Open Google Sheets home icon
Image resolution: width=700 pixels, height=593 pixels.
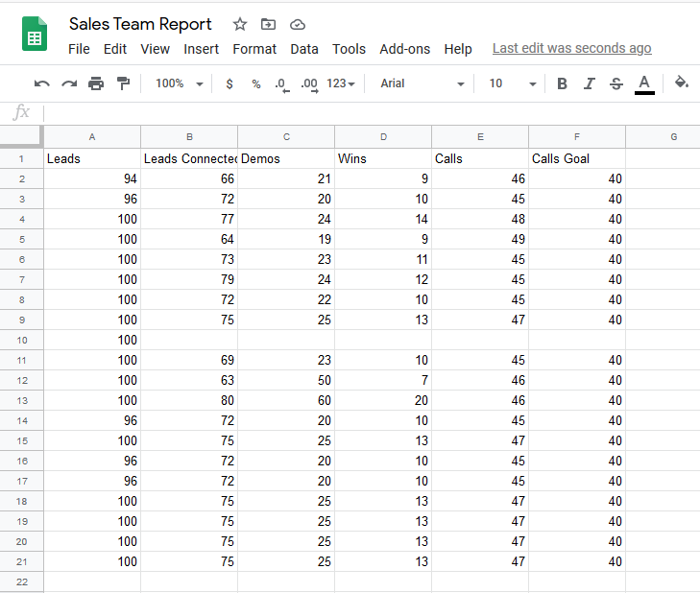click(x=35, y=36)
